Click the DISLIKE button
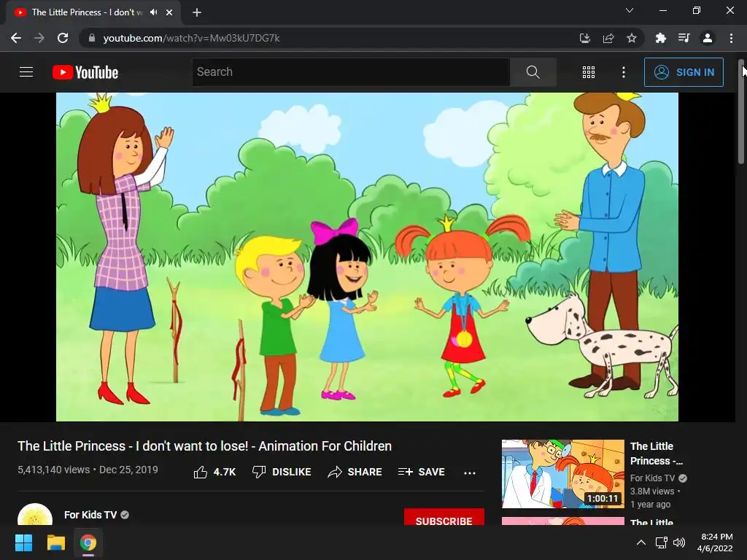The width and height of the screenshot is (747, 560). tap(282, 472)
